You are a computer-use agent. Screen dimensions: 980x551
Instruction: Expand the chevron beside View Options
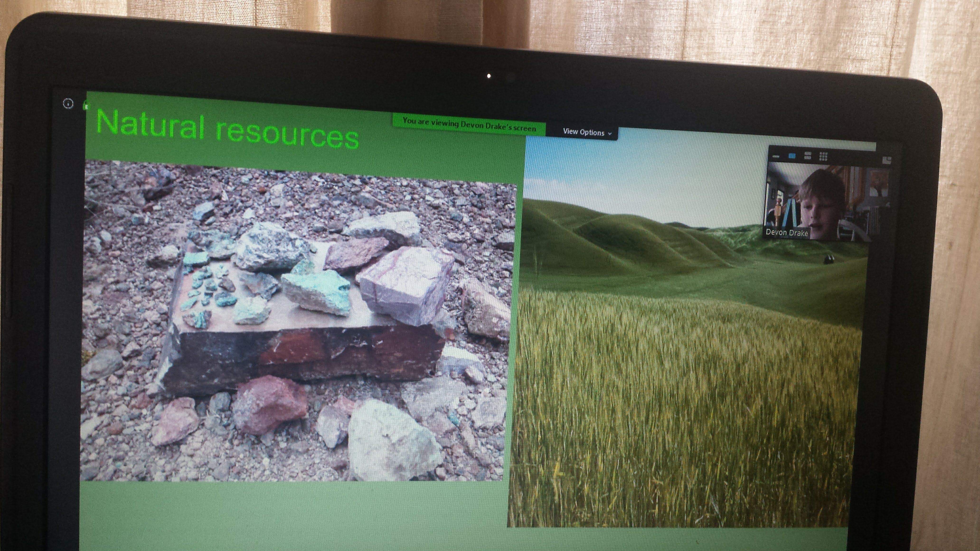tap(610, 133)
